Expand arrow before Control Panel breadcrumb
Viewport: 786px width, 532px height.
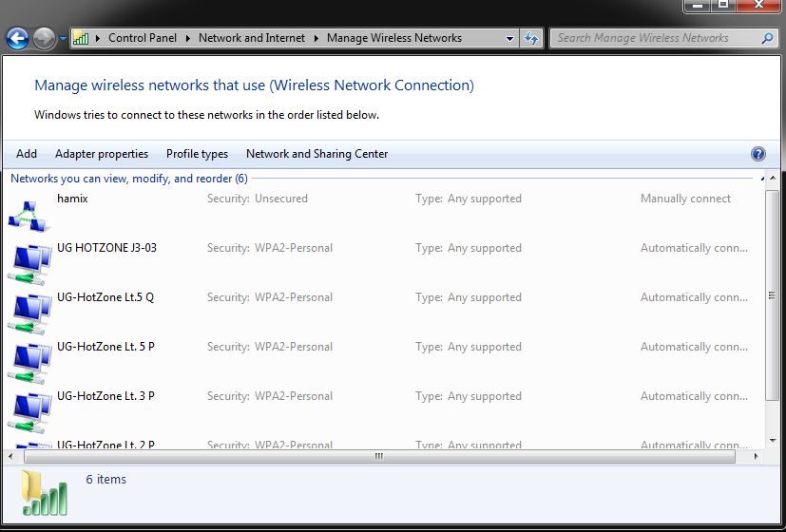(98, 38)
